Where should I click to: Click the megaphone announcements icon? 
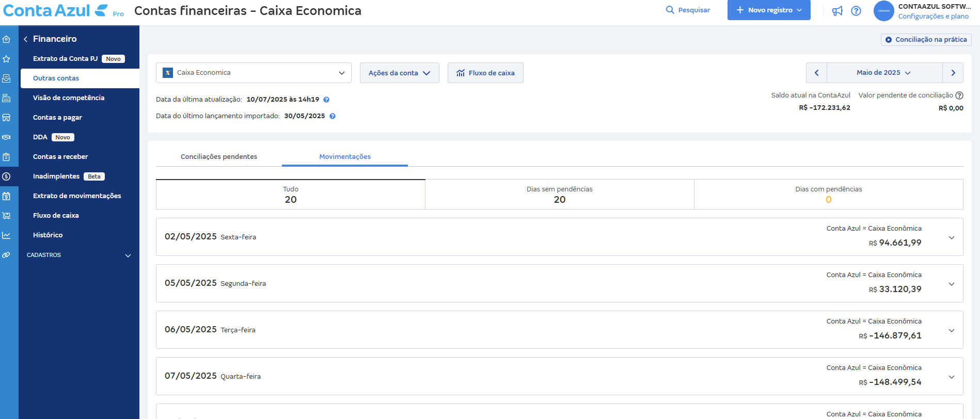[x=837, y=11]
